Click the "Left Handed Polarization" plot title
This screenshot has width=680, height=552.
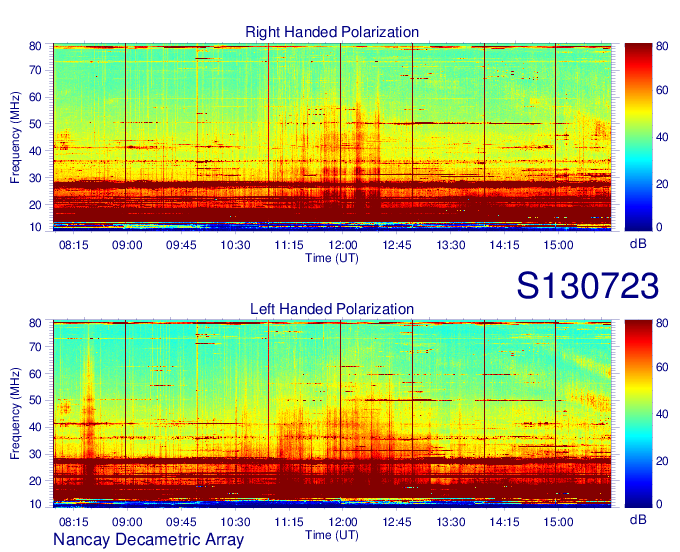(x=332, y=309)
